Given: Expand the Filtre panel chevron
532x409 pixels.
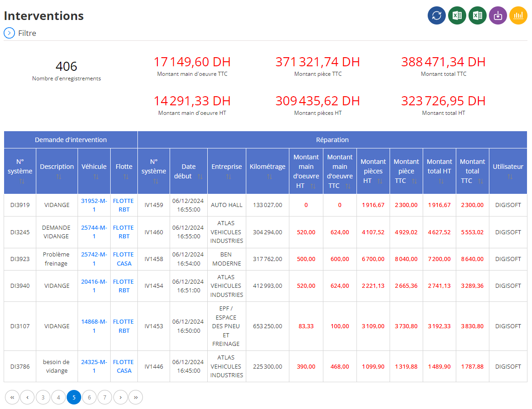Looking at the screenshot, I should tap(9, 33).
